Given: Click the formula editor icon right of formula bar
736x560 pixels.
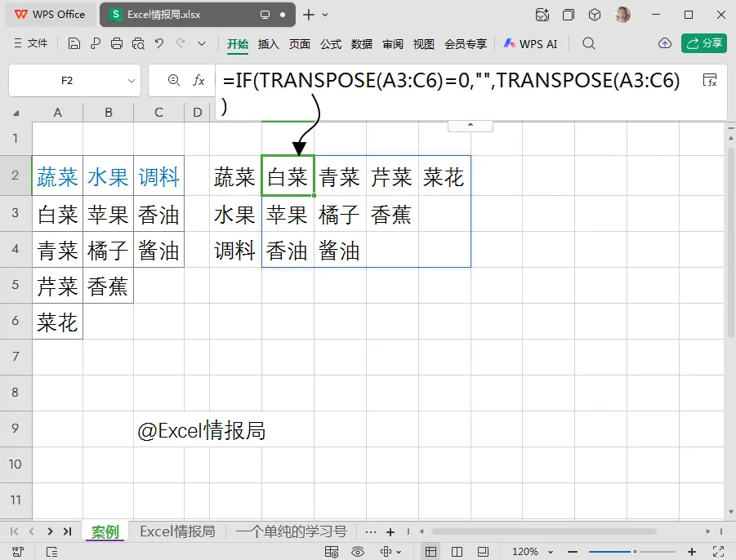Looking at the screenshot, I should [710, 80].
